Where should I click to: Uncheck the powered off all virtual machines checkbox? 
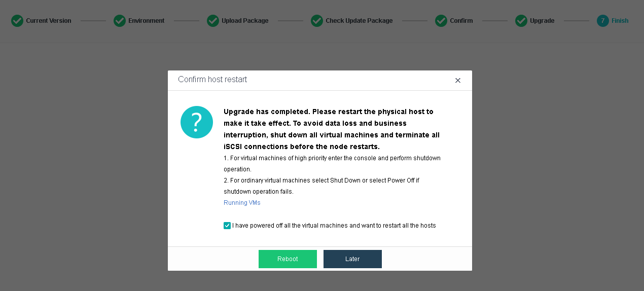click(227, 226)
